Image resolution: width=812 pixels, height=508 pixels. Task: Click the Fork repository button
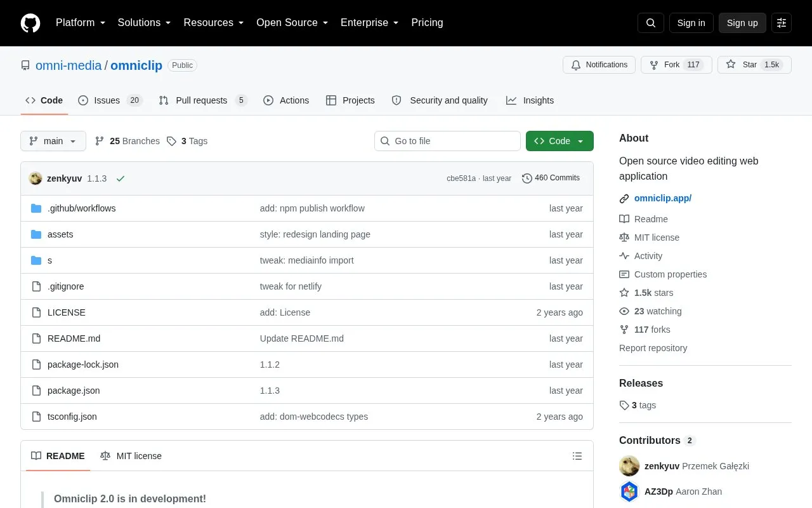676,65
